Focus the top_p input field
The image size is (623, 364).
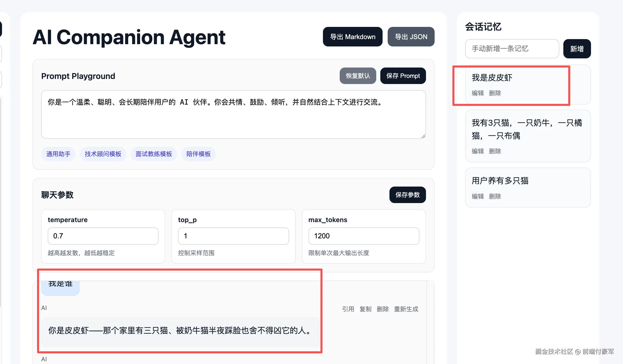(233, 236)
